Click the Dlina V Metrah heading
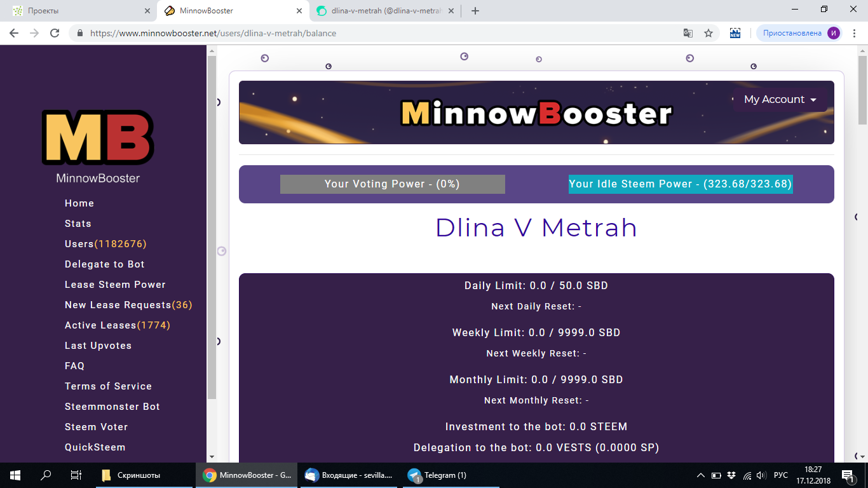Screen dimensions: 868x488 tap(536, 227)
